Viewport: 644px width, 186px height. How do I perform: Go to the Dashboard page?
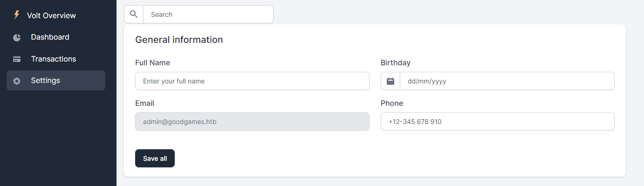(x=56, y=37)
